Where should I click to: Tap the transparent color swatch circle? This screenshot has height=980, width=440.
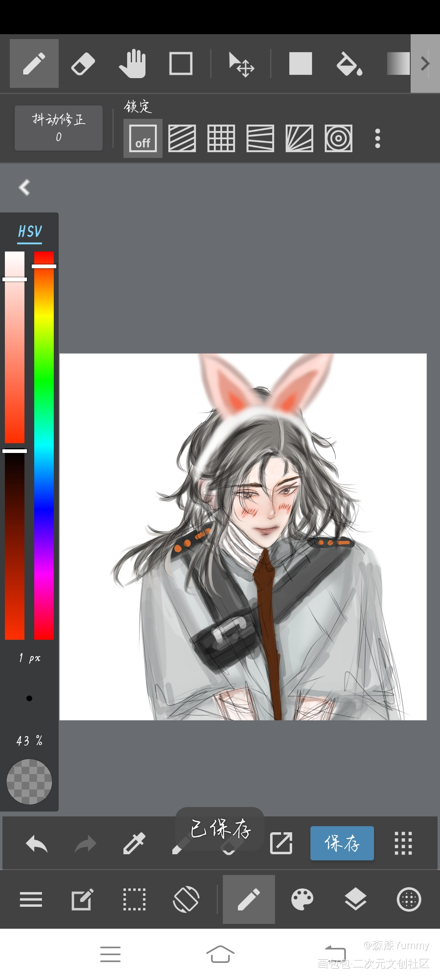(x=29, y=782)
